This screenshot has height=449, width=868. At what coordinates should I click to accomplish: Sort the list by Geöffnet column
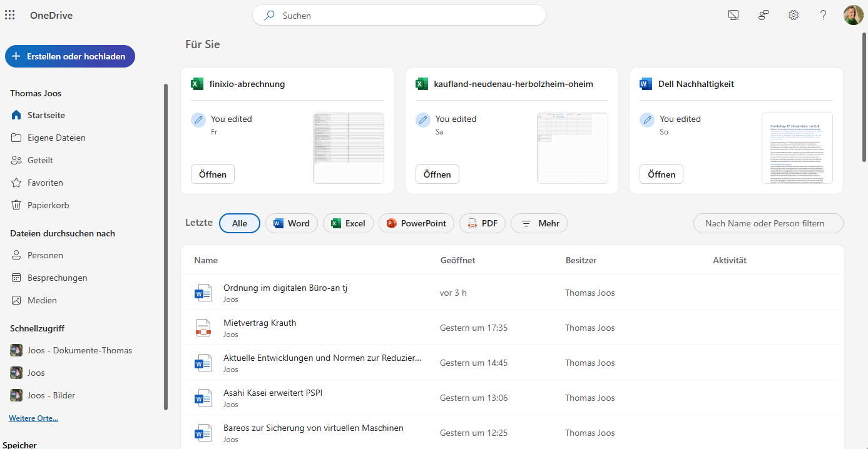457,260
